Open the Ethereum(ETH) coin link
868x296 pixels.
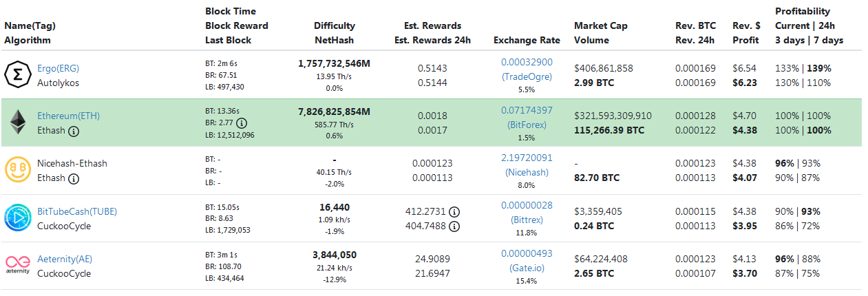(x=69, y=116)
